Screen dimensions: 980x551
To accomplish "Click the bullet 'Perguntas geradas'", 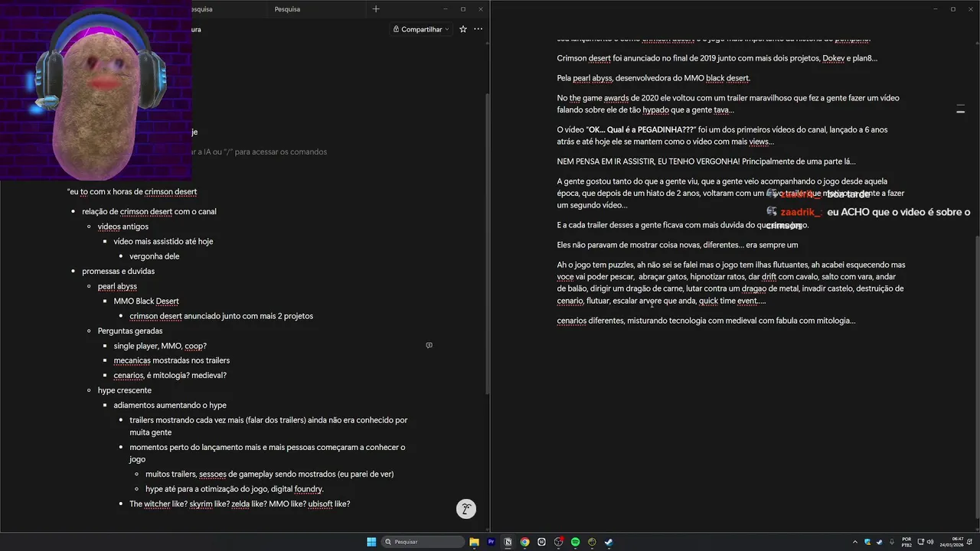I will click(130, 331).
